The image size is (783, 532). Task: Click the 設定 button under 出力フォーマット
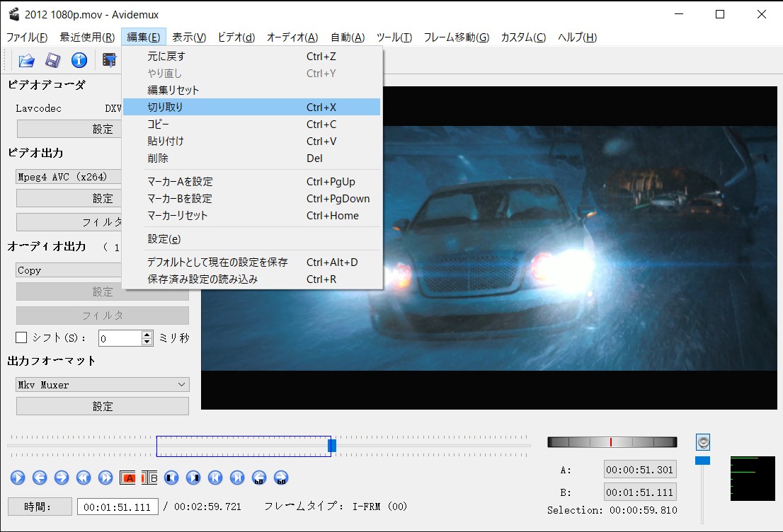click(103, 407)
